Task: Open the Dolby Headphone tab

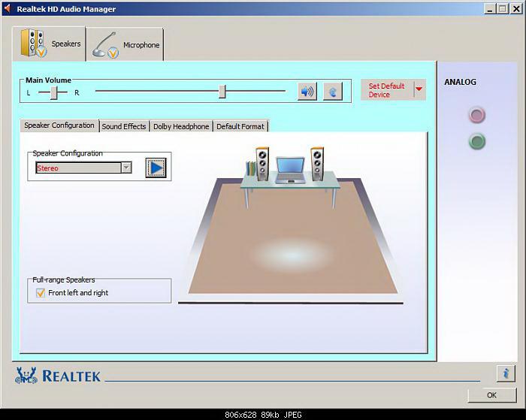Action: coord(181,126)
